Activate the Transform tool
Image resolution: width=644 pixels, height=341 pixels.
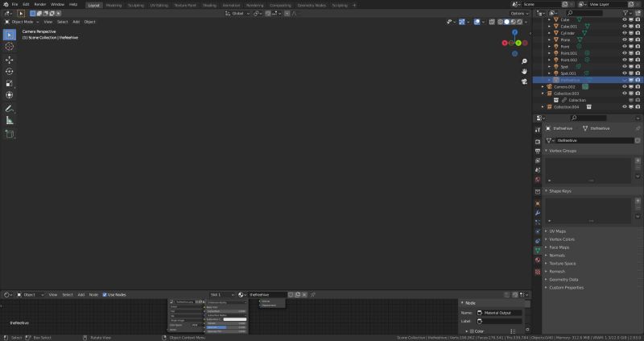point(10,95)
